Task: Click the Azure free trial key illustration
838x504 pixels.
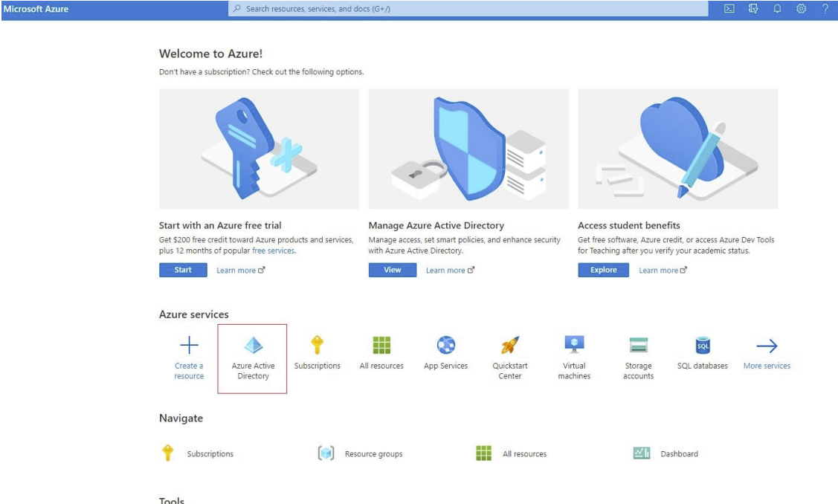Action: point(260,149)
